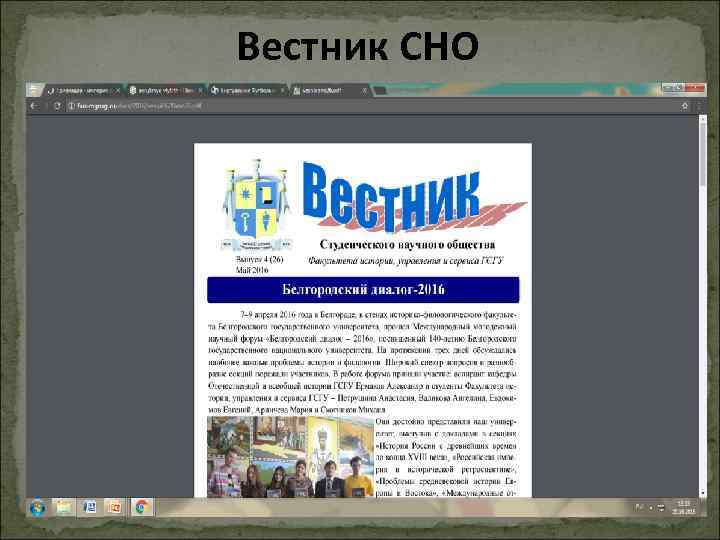Bookmark this page with the star icon

point(684,106)
